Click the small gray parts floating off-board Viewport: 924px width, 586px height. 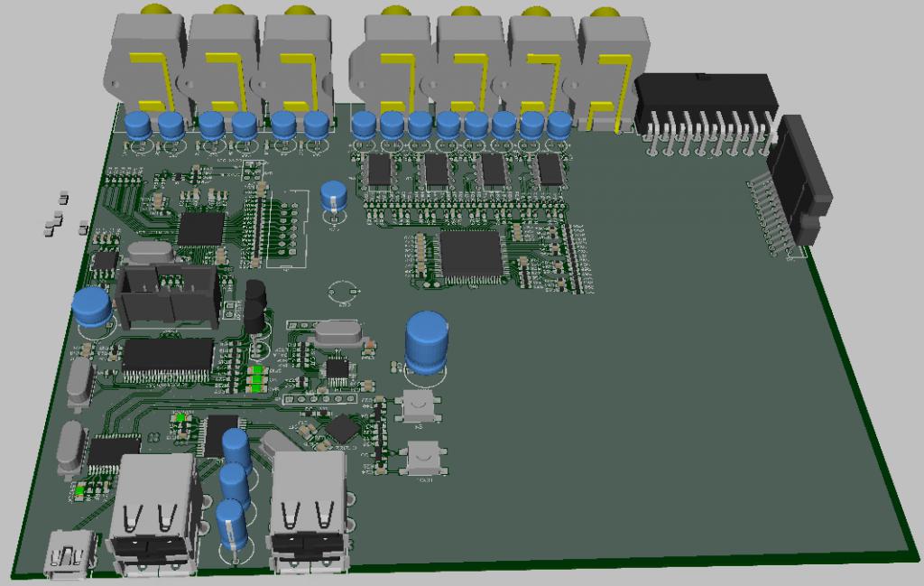pos(58,217)
